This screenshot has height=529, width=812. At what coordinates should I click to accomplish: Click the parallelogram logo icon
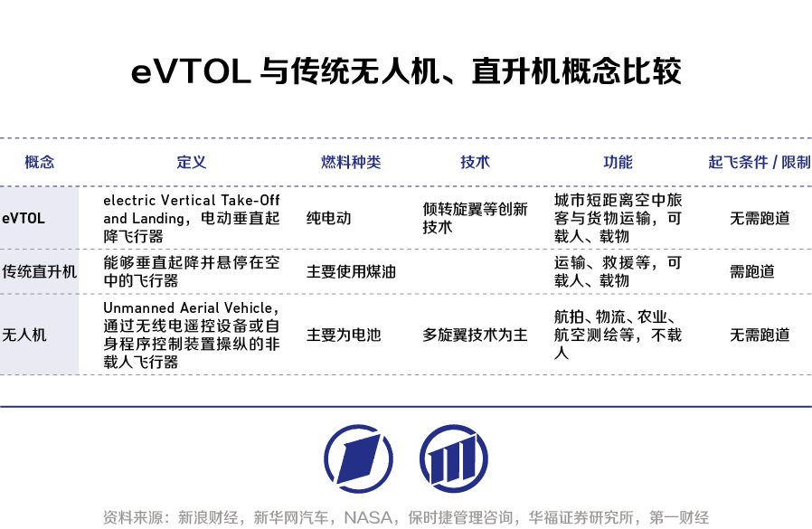[358, 458]
